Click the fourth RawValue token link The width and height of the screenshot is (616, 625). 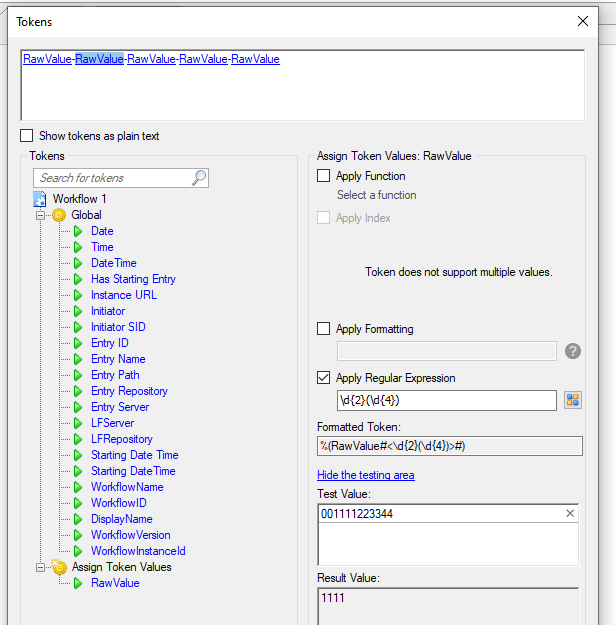click(203, 59)
